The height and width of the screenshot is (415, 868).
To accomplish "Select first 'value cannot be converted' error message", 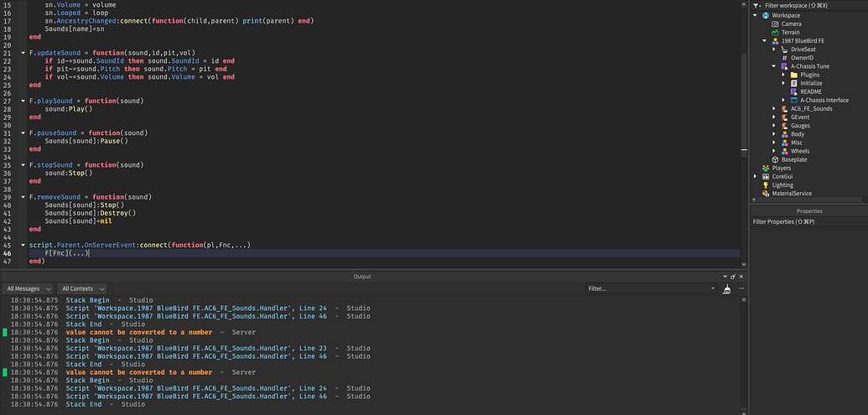I will [139, 333].
